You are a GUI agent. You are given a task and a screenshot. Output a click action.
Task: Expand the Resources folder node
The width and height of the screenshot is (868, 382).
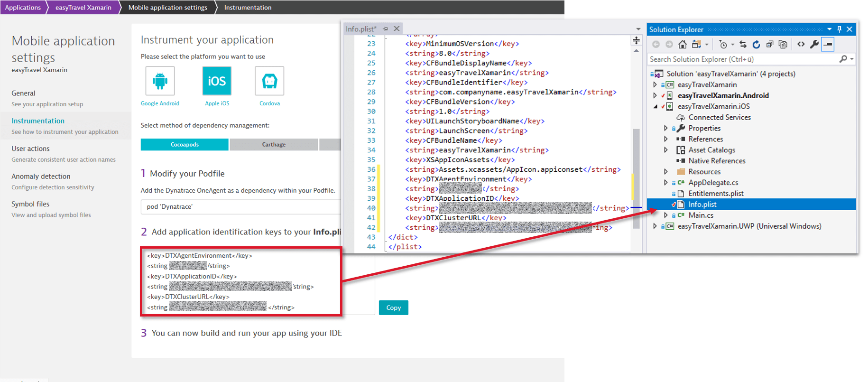coord(666,172)
